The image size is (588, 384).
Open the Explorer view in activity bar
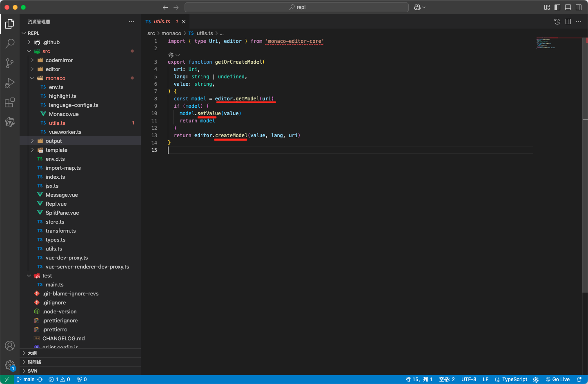click(10, 24)
